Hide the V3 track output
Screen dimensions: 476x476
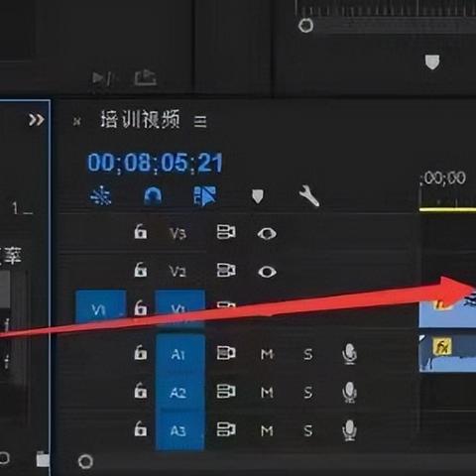[267, 233]
